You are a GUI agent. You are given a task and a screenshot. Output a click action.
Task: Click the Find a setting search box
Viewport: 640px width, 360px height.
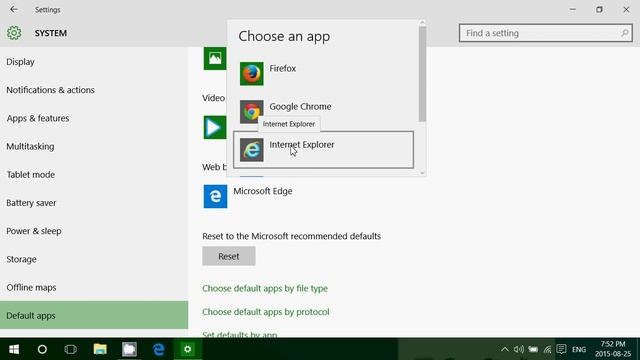pos(546,33)
